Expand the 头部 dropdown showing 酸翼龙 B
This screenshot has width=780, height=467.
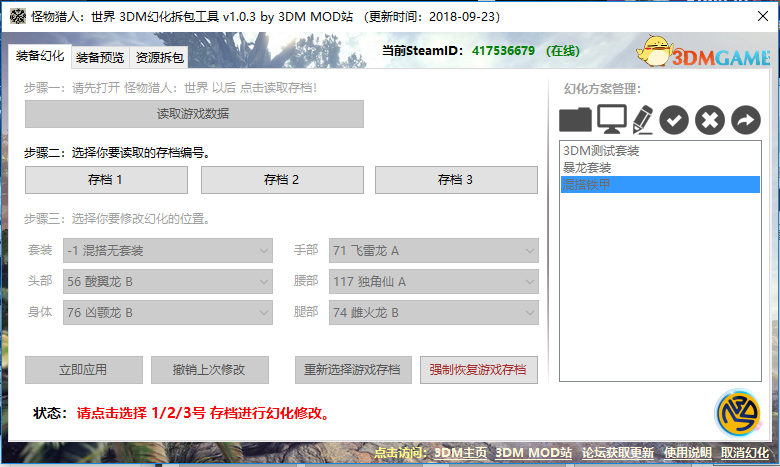point(167,282)
